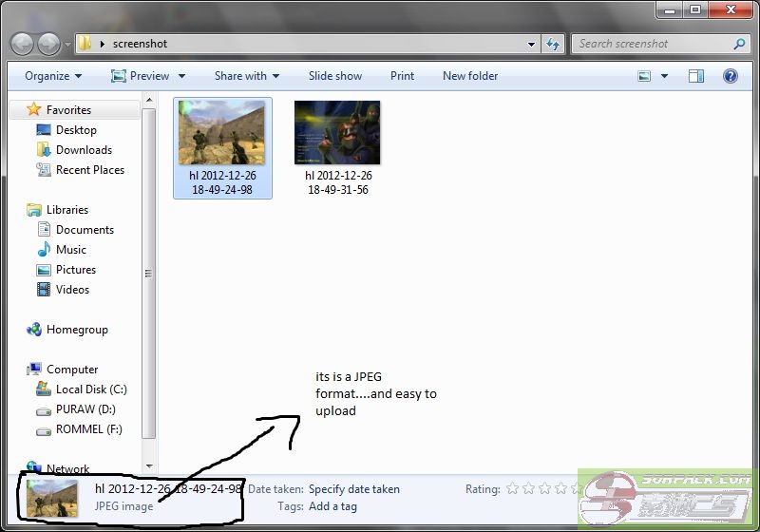Click the first rating star
Viewport: 760px width, 532px height.
point(513,489)
